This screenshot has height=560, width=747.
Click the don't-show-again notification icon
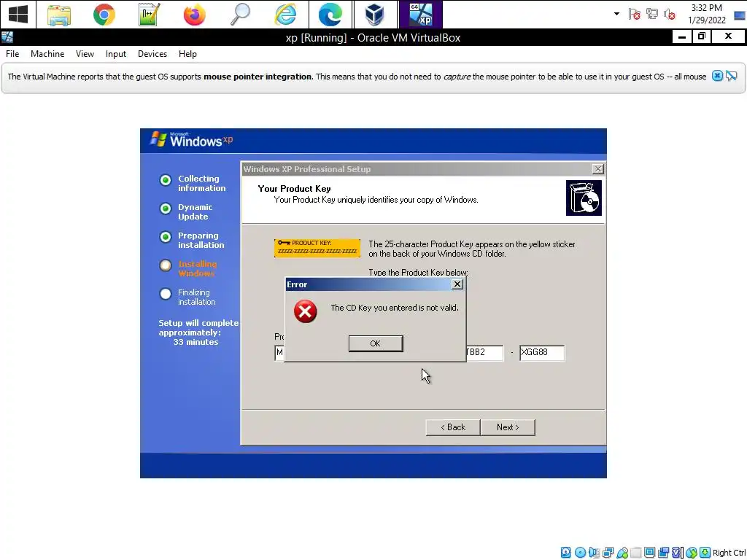731,76
